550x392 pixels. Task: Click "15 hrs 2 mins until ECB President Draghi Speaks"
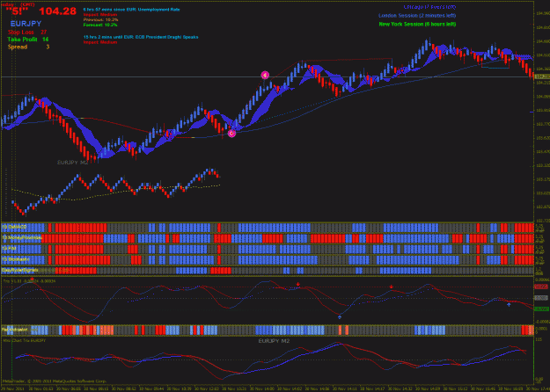click(141, 37)
